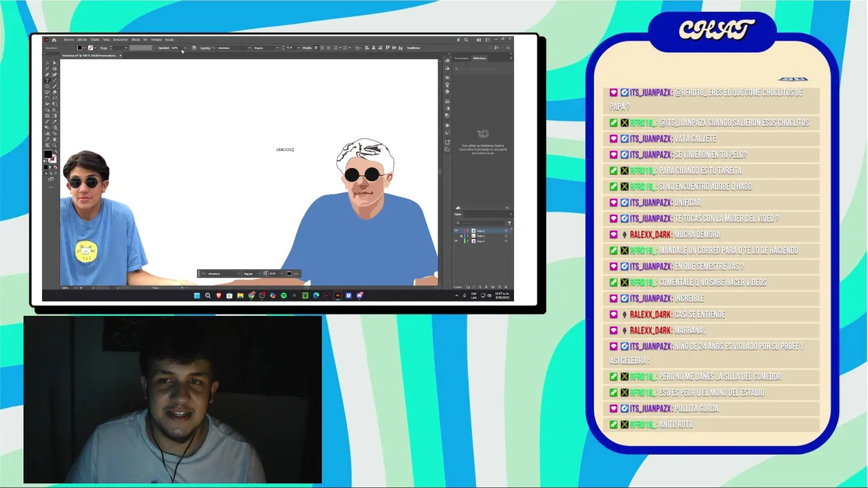Select the Hand tool

click(54, 140)
